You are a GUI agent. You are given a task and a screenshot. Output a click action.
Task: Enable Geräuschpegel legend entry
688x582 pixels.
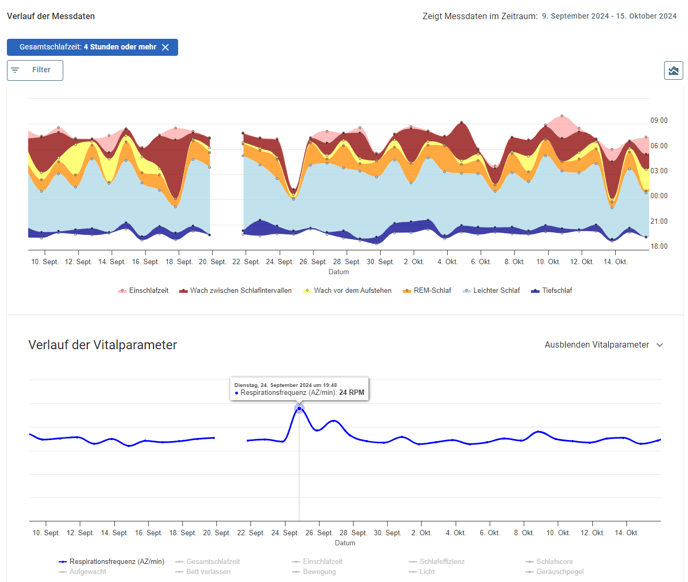(x=559, y=572)
